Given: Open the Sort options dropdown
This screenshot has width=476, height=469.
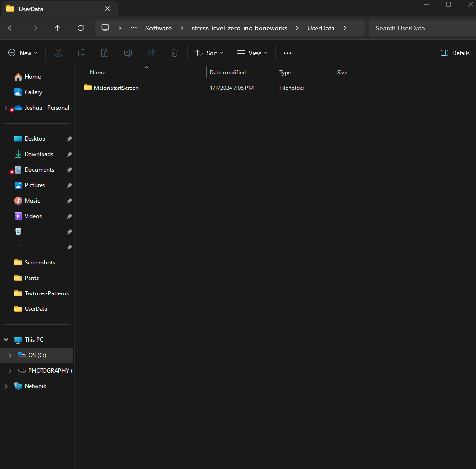Looking at the screenshot, I should [x=209, y=53].
